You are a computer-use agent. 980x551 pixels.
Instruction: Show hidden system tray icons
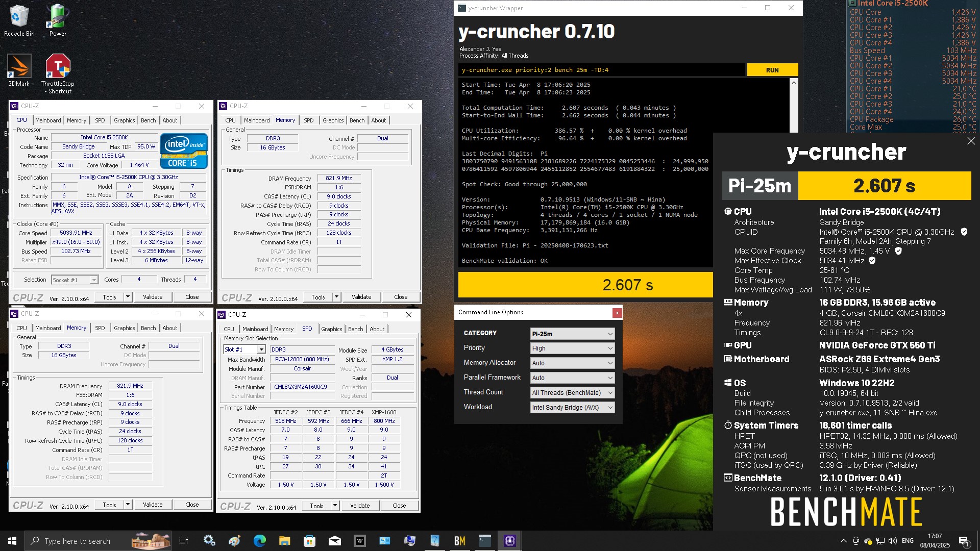843,541
